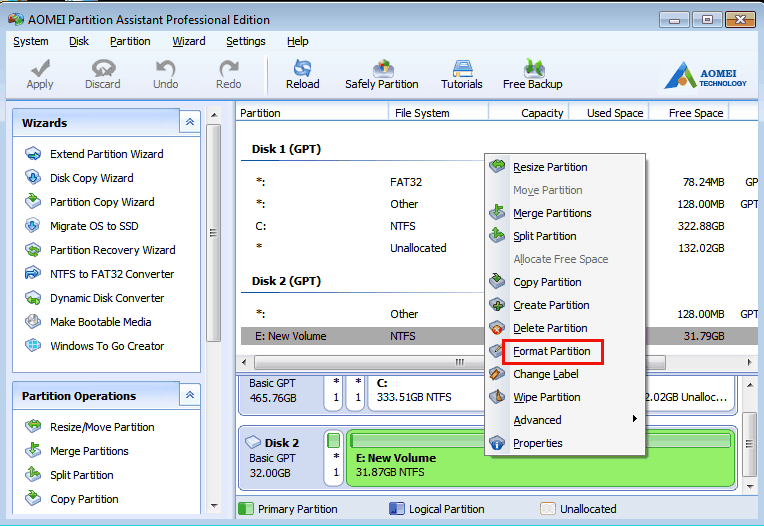Choose Format Partition in context menu
Screen dimensions: 764x526
point(565,351)
